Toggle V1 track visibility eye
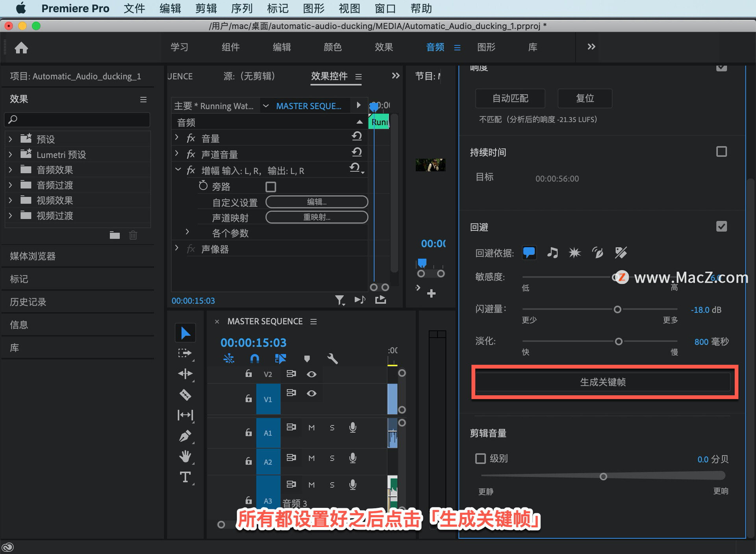This screenshot has height=554, width=756. [311, 393]
